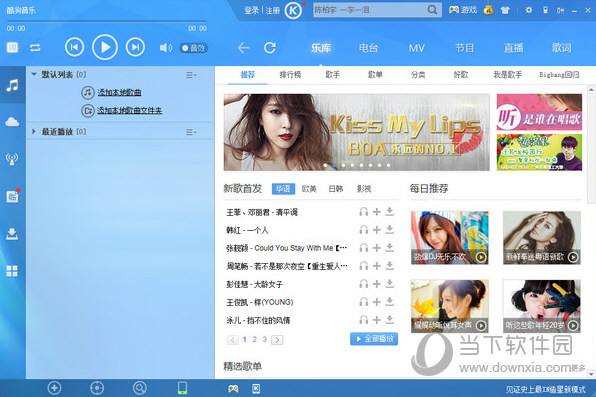Open the round K logo icon
Screen dimensions: 596x397
click(293, 11)
